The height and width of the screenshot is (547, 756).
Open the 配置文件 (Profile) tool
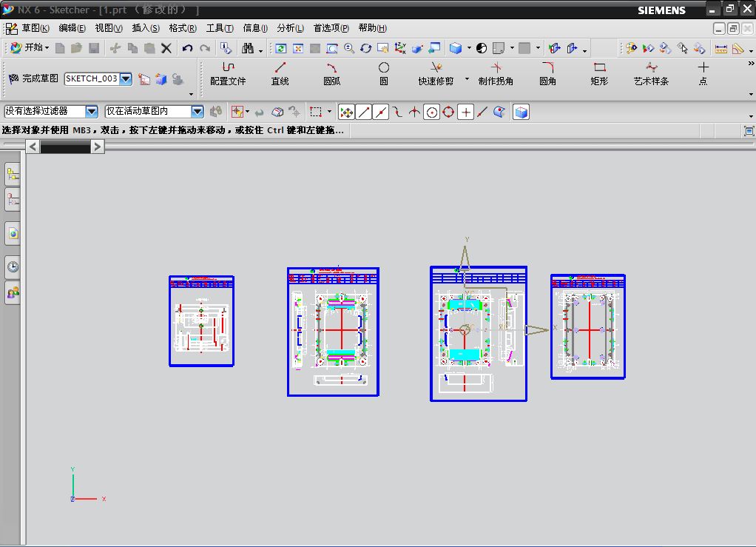[x=228, y=73]
